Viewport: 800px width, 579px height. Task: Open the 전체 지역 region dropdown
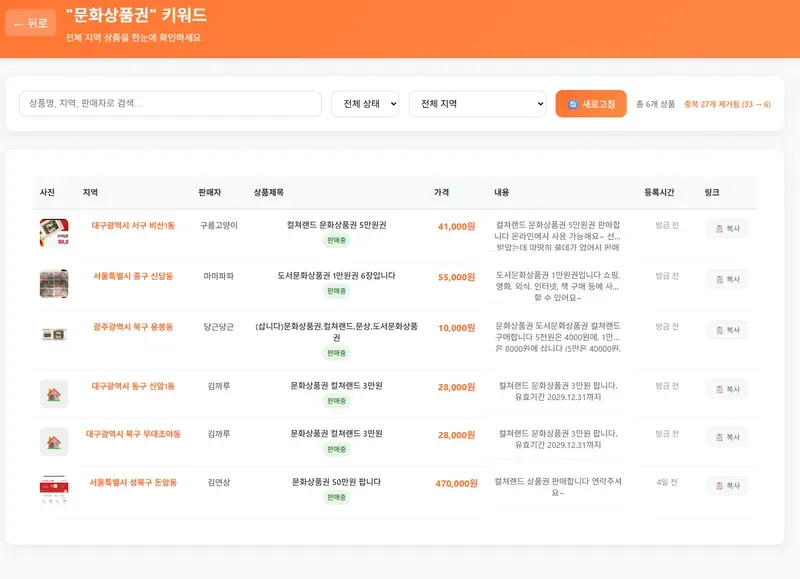coord(477,104)
